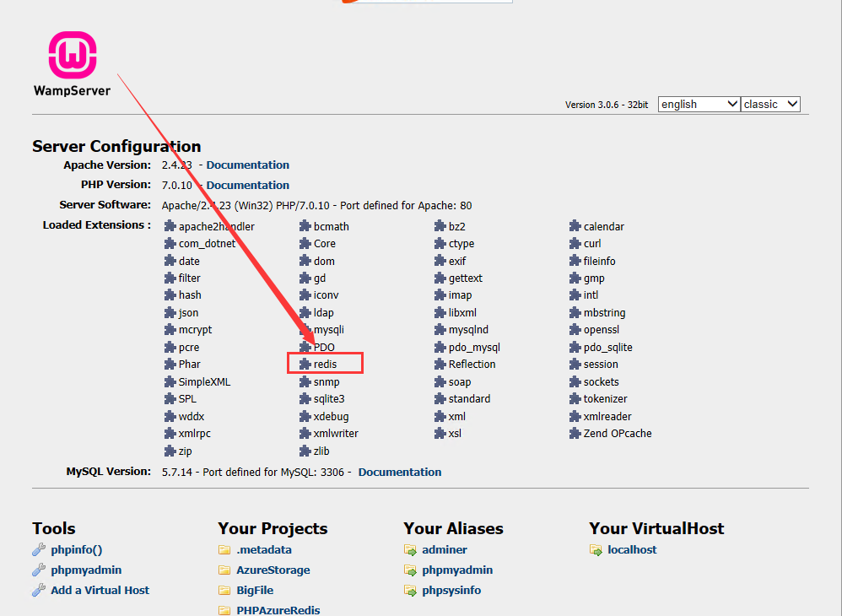Click the puzzle icon next to Zend OPcache
This screenshot has width=842, height=616.
[575, 434]
